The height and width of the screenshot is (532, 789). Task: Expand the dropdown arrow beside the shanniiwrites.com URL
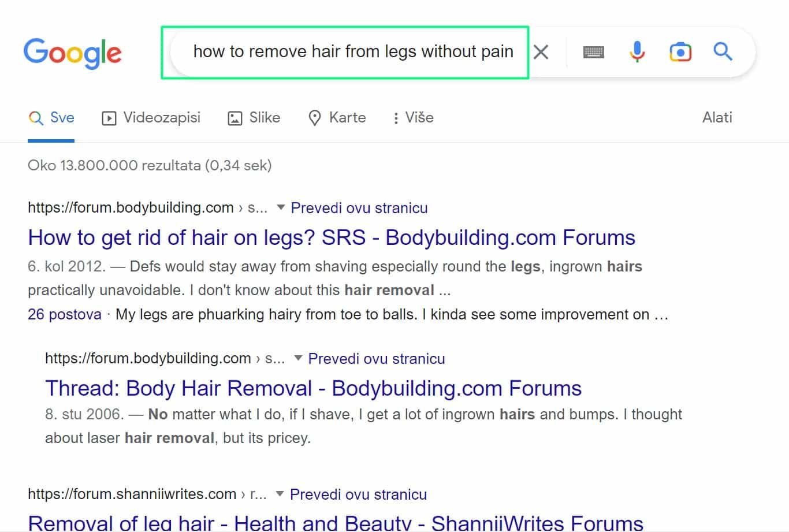(280, 494)
